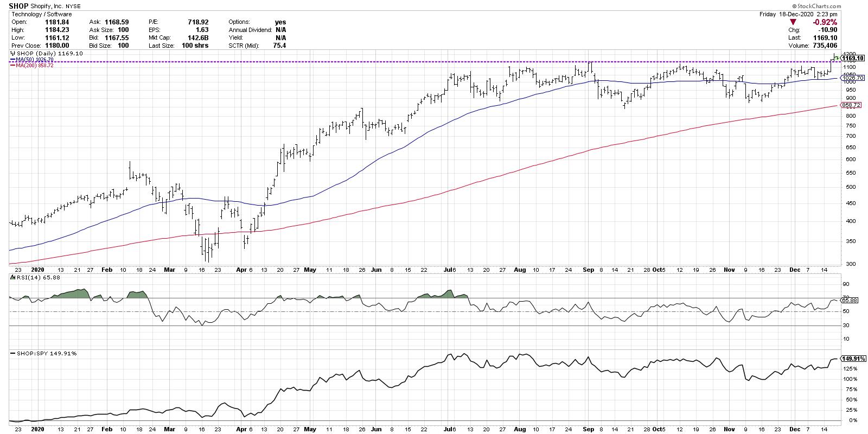Click the date Friday 18-Dec-2020 2:23 pm
The width and height of the screenshot is (868, 434).
tap(798, 14)
